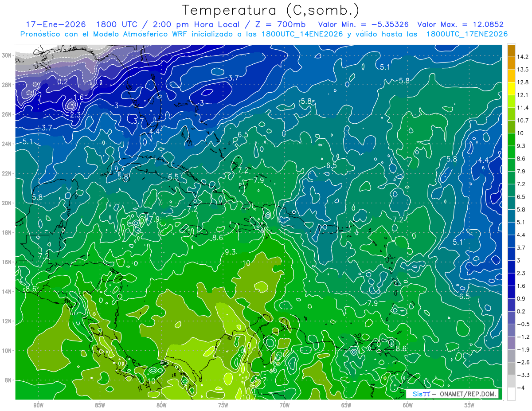Screen dimensions: 532x411
Task: Click the 10N latitude axis label
Action: tap(7, 351)
